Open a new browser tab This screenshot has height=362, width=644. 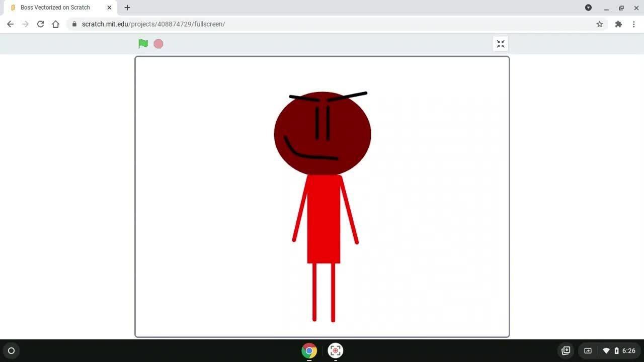[127, 8]
